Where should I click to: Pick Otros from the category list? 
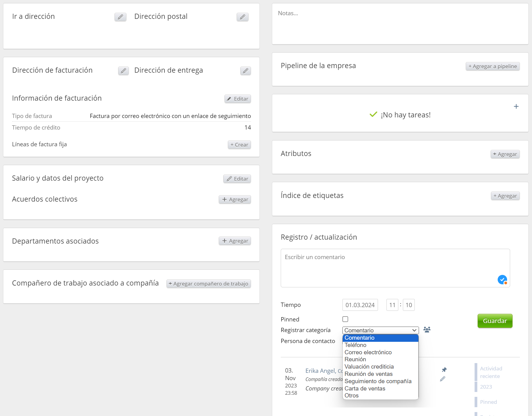tap(352, 395)
